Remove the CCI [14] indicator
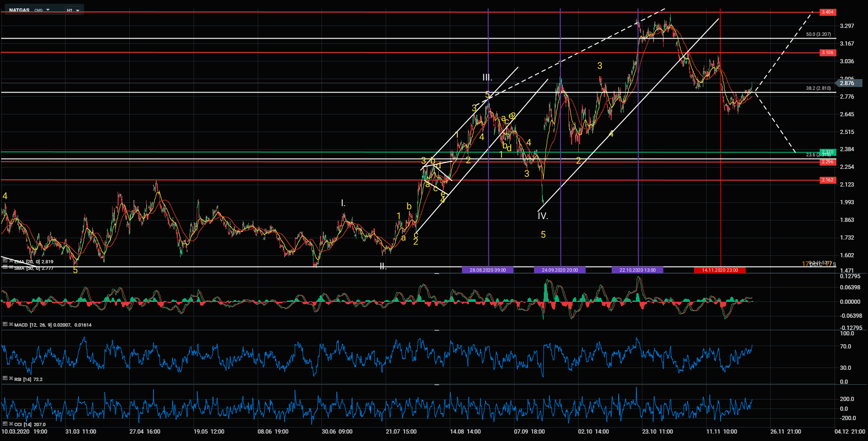 coord(10,424)
